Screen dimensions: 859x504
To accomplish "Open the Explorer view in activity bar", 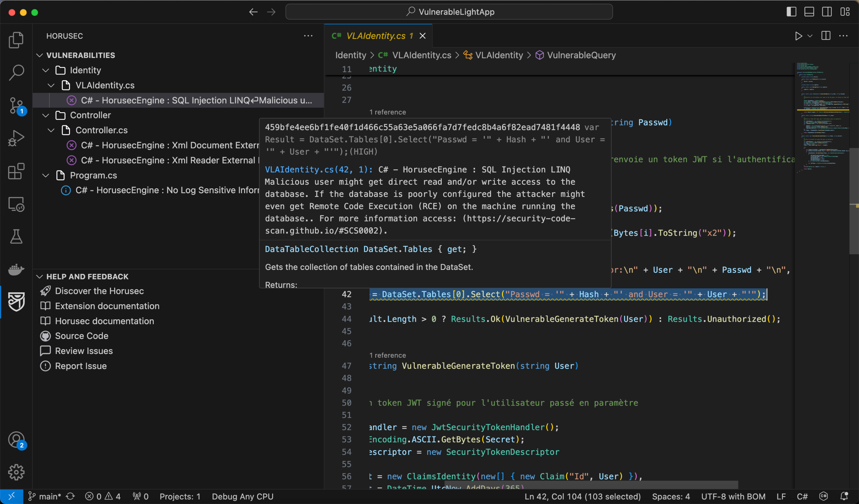I will tap(16, 40).
